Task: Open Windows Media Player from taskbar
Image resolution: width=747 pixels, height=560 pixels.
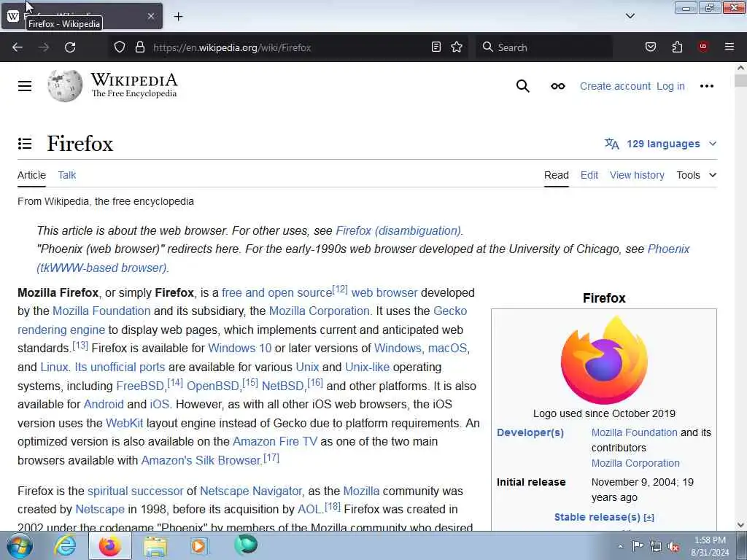Action: [x=198, y=545]
